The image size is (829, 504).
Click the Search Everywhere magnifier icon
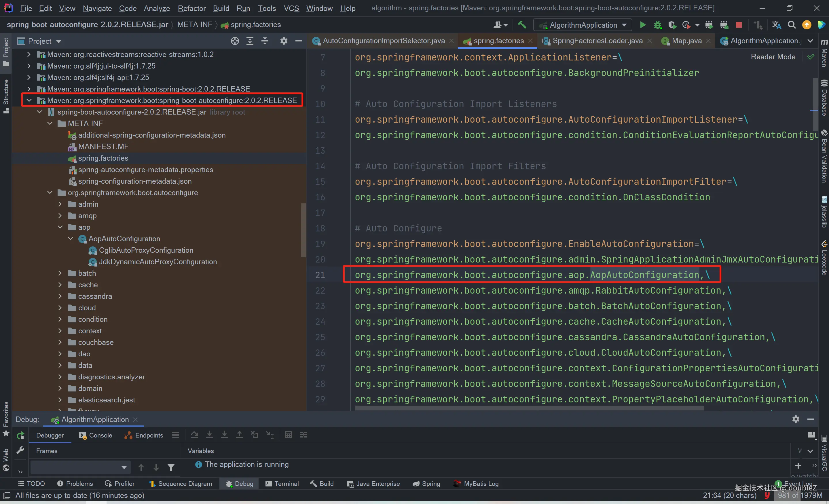point(792,25)
